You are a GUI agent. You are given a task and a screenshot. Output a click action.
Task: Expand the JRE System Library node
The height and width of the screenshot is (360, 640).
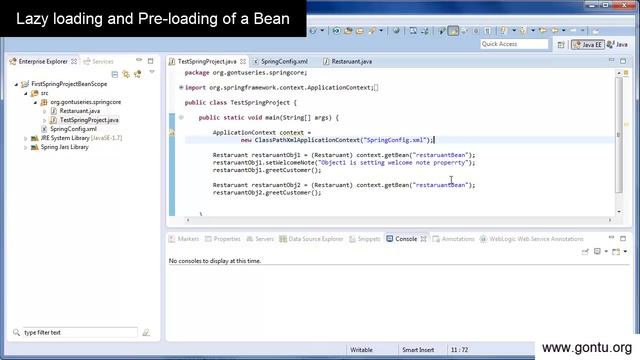26,138
